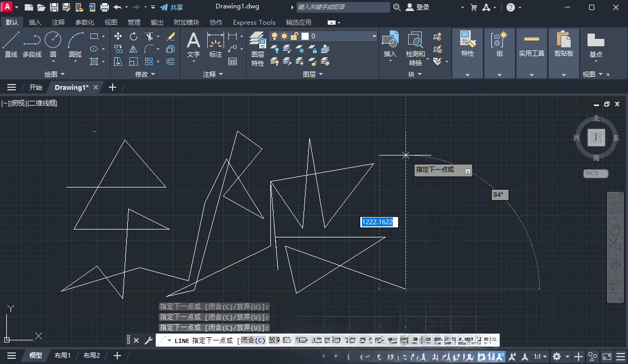
Task: Toggle layer 0 lock padlock icon
Action: click(x=295, y=36)
